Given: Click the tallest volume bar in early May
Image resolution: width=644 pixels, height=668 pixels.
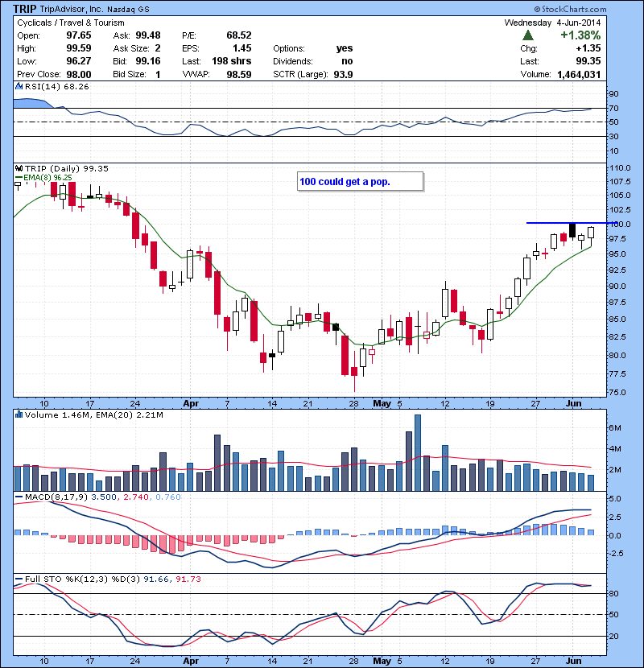Looking at the screenshot, I should point(418,452).
